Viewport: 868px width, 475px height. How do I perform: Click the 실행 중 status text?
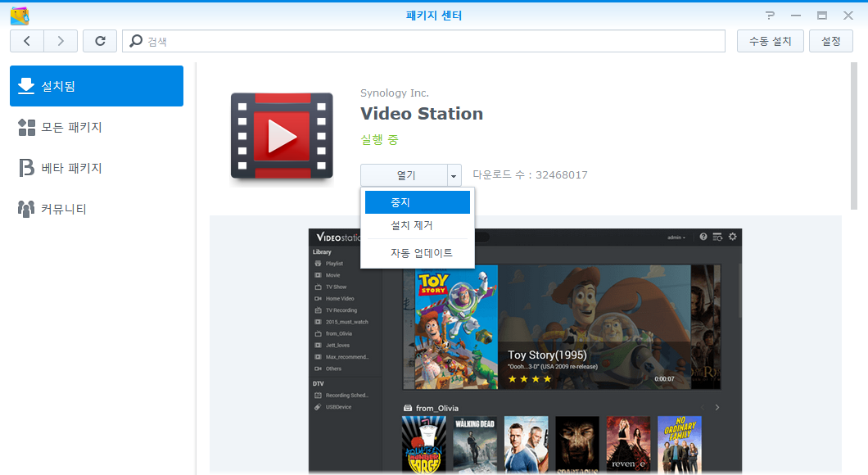pyautogui.click(x=379, y=139)
